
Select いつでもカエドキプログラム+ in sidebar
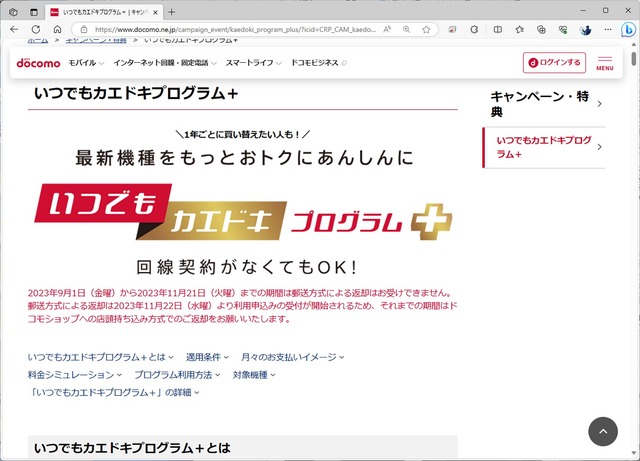[545, 147]
